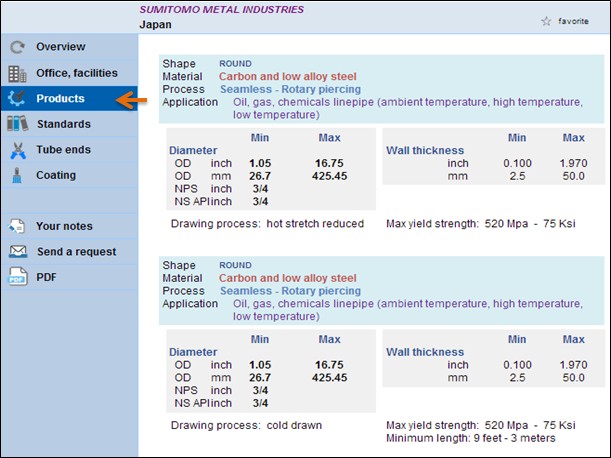This screenshot has width=611, height=458.
Task: Click the Wall thickness heading in cold drawn product
Action: (425, 352)
